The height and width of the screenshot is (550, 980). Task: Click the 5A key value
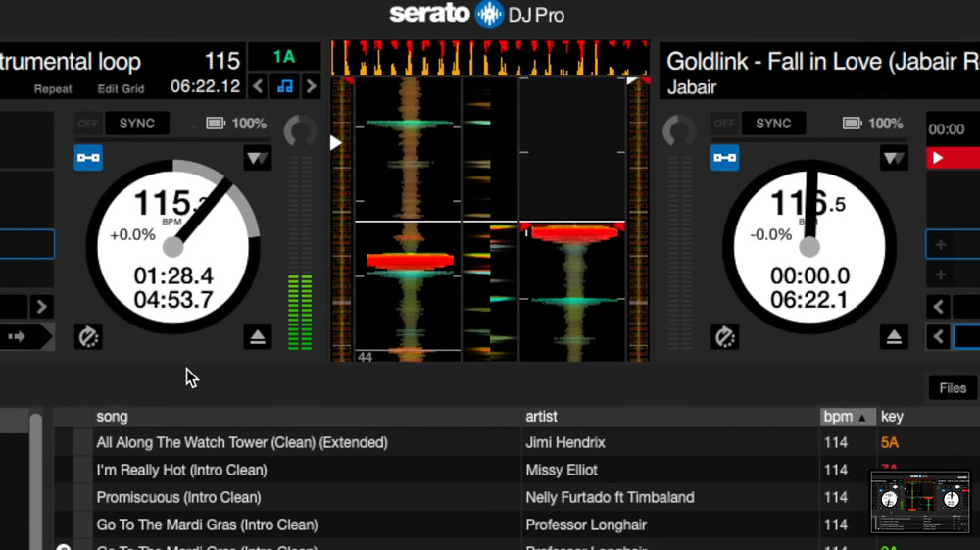click(x=890, y=442)
